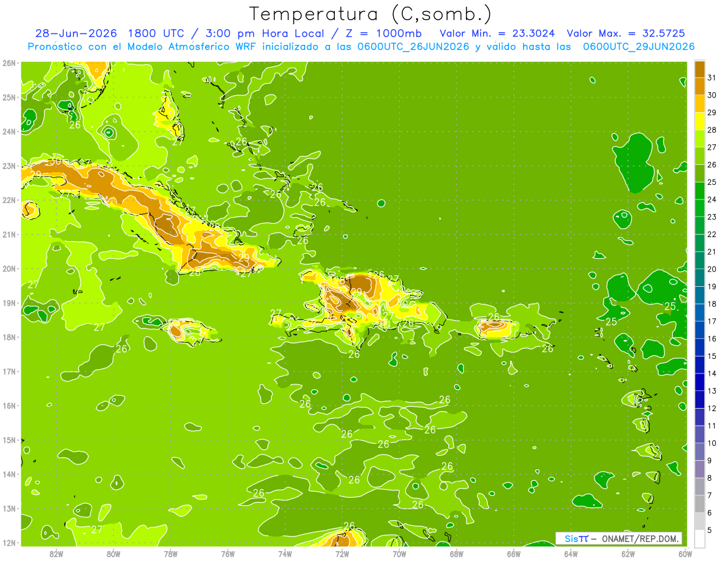Click legend value 22 on the color scale

[x=712, y=234]
